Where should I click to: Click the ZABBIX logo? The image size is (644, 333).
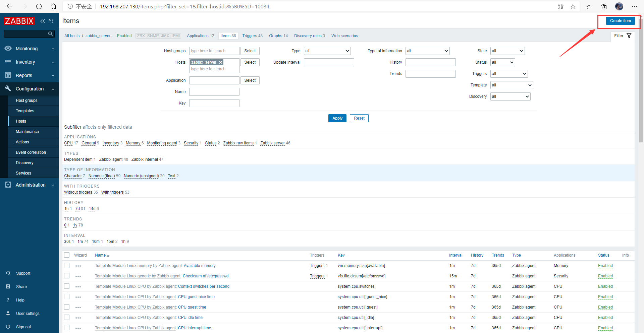19,21
